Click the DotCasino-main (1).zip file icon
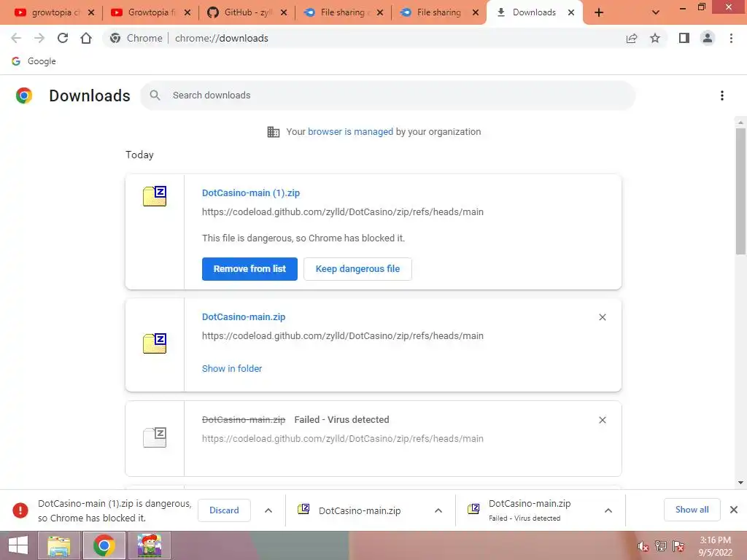This screenshot has height=560, width=747. pyautogui.click(x=155, y=195)
